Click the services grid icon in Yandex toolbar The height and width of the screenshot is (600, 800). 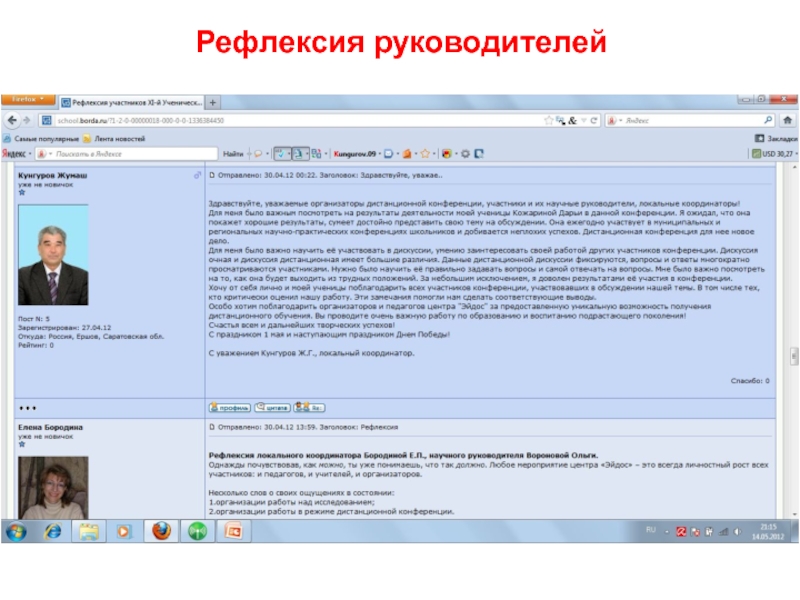click(316, 154)
